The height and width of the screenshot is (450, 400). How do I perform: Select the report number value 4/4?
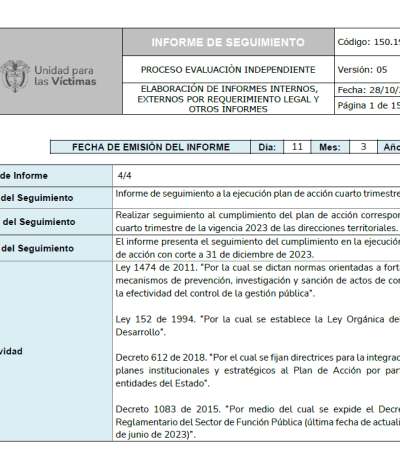click(124, 176)
